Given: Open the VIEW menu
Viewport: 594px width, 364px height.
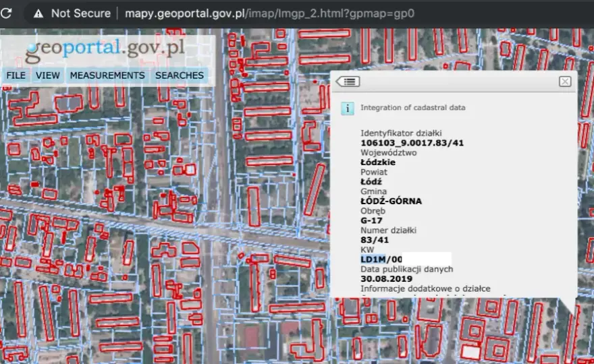Looking at the screenshot, I should (48, 75).
